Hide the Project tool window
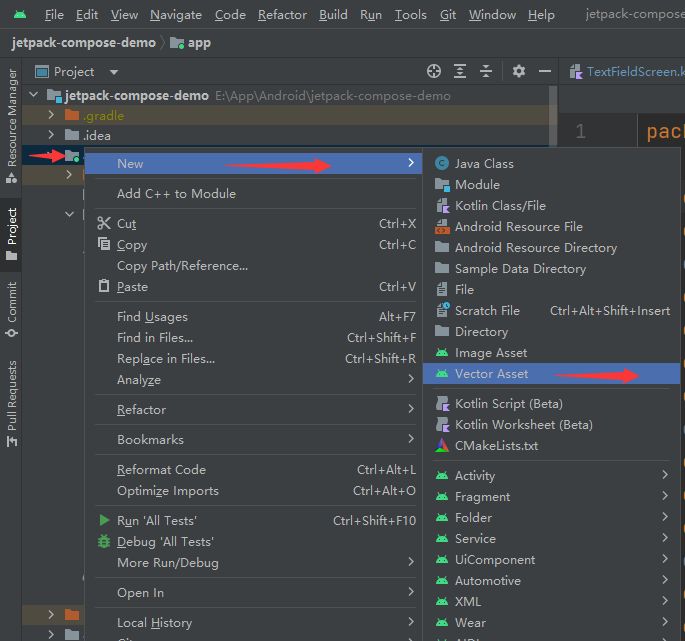 [x=545, y=71]
